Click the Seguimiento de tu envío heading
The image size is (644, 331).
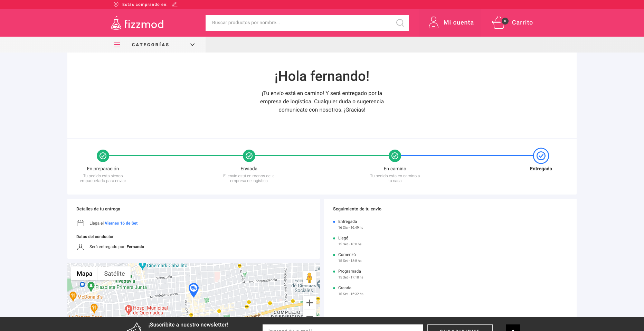point(357,209)
